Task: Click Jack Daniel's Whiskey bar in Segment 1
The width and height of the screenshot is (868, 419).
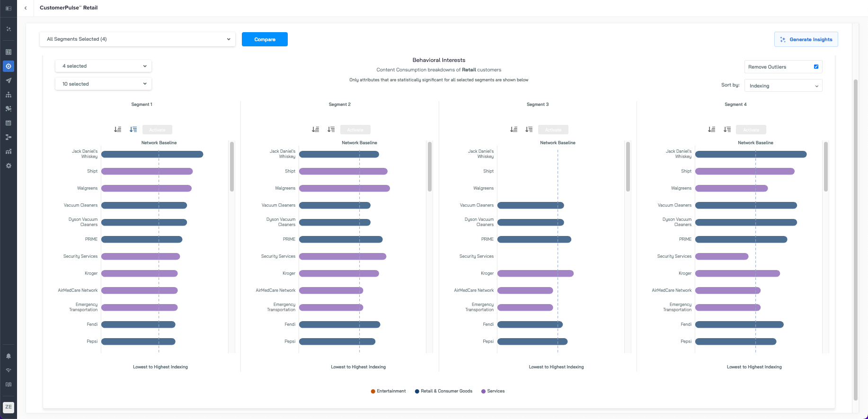Action: pyautogui.click(x=152, y=154)
